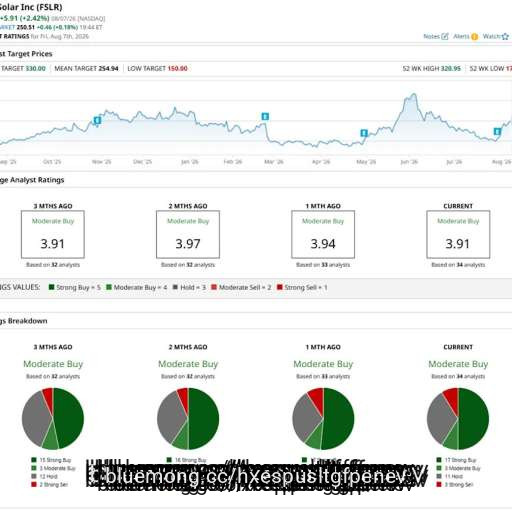Click the Hold = 3 legend swatch
Viewport: 512px width, 512px height.
pyautogui.click(x=175, y=287)
